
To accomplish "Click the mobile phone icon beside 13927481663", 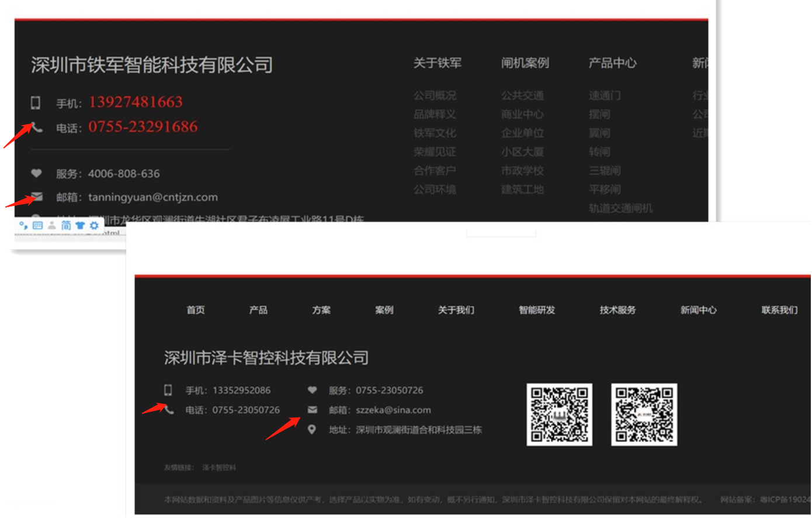I will click(x=36, y=103).
